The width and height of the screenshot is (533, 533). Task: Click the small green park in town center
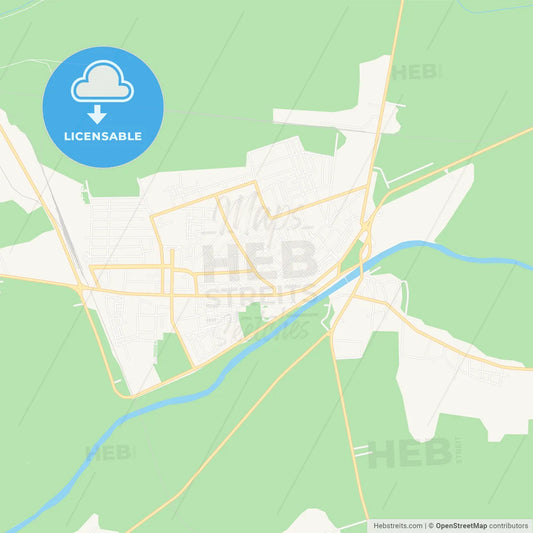252,316
